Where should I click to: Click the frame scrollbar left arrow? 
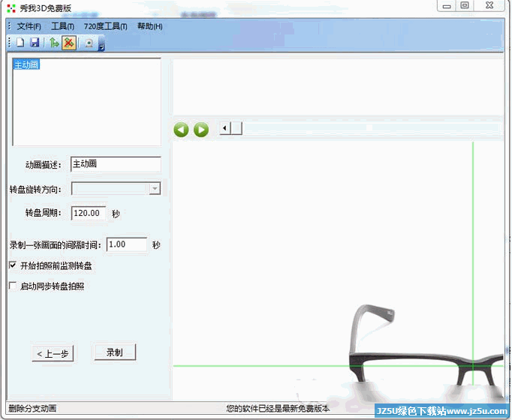[x=224, y=129]
